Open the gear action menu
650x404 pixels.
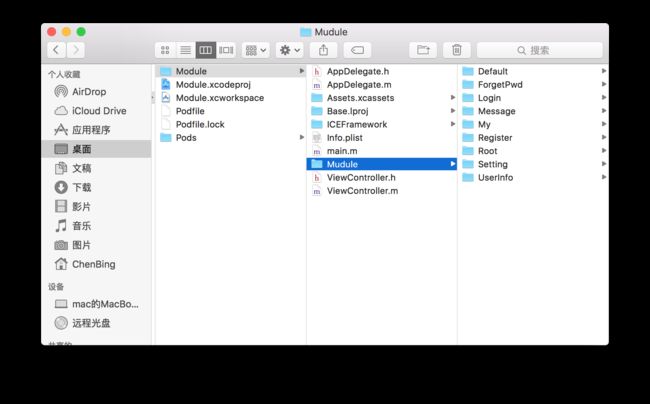pyautogui.click(x=290, y=50)
